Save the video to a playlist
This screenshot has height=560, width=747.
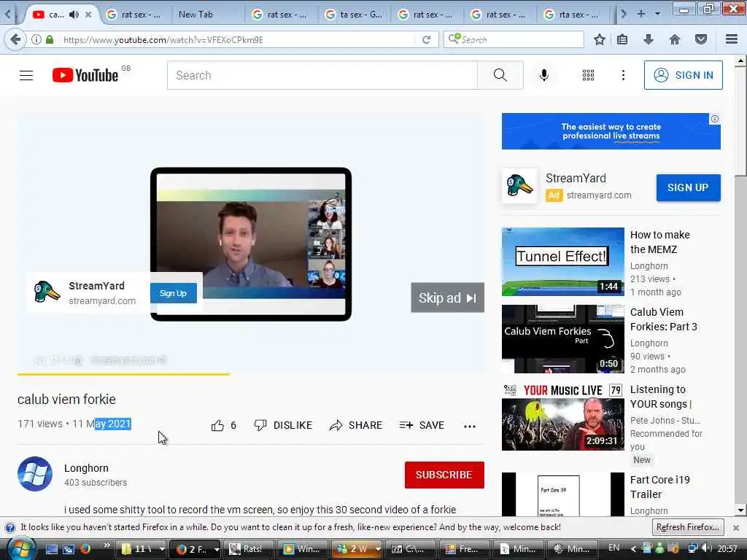tap(422, 425)
